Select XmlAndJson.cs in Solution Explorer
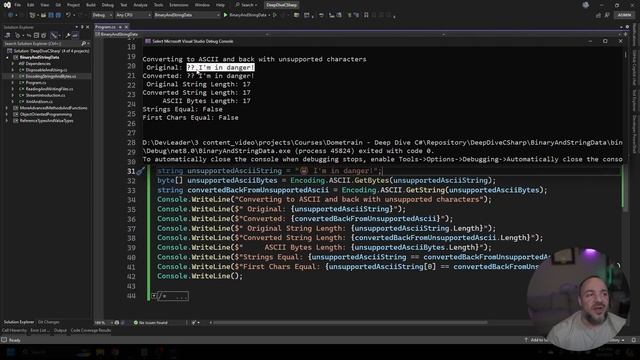This screenshot has width=640, height=360. click(x=38, y=102)
